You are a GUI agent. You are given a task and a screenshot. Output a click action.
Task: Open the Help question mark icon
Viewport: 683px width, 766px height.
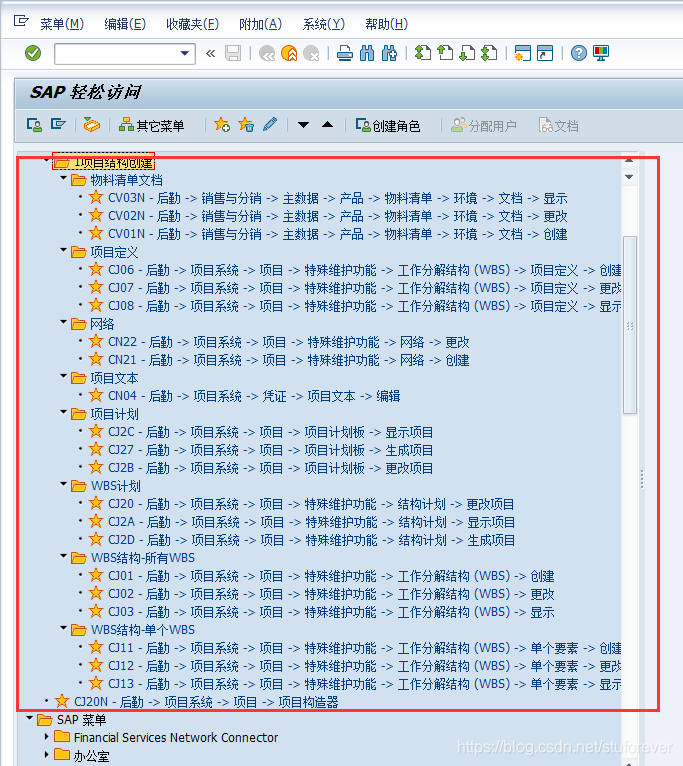tap(578, 53)
